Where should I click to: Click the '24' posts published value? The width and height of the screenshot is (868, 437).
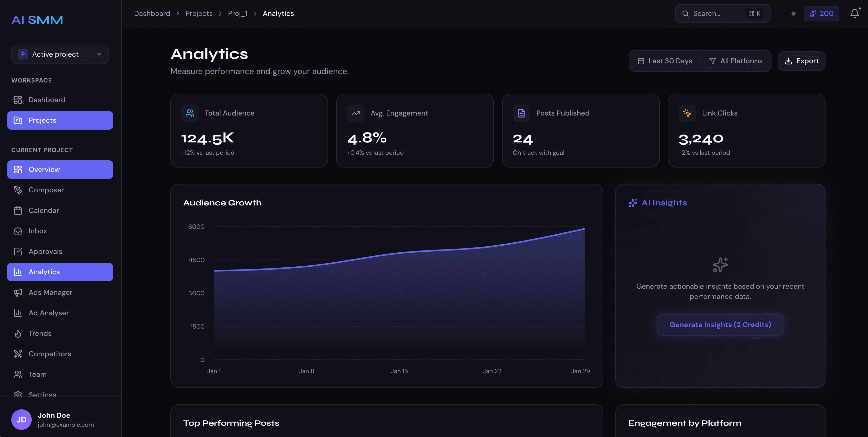pyautogui.click(x=523, y=139)
